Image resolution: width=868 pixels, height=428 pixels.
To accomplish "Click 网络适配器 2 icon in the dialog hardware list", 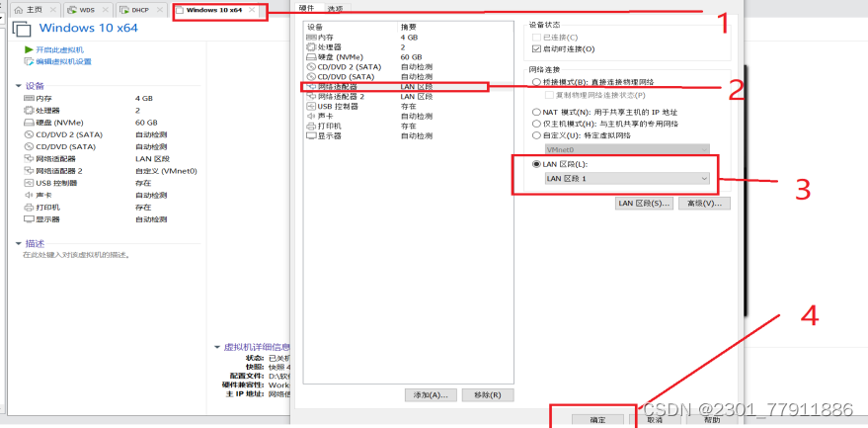I will 310,97.
